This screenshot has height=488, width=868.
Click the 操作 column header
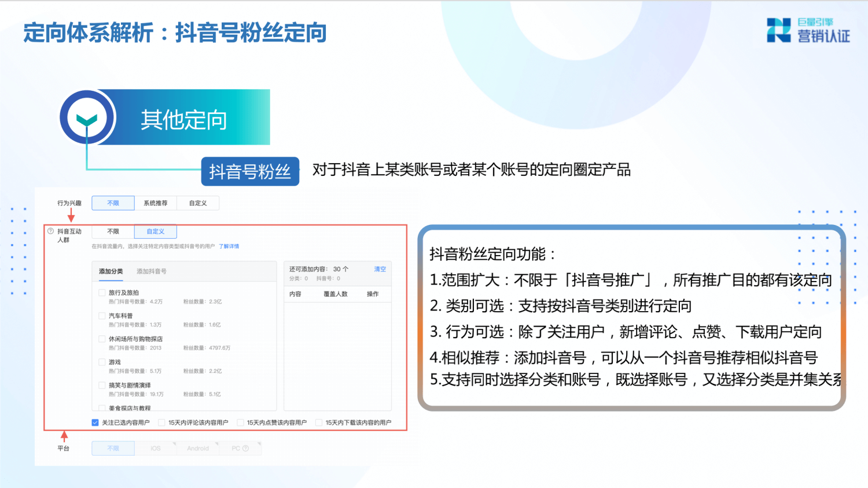point(373,294)
